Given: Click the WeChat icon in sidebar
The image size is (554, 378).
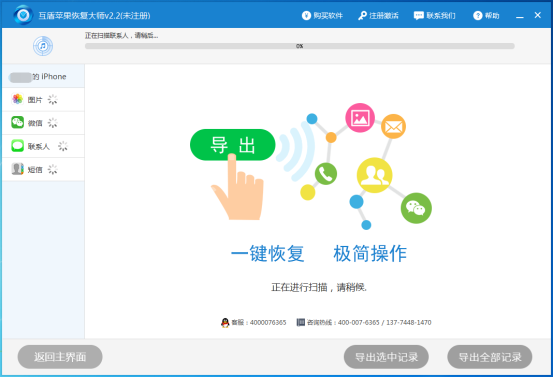Looking at the screenshot, I should point(17,122).
